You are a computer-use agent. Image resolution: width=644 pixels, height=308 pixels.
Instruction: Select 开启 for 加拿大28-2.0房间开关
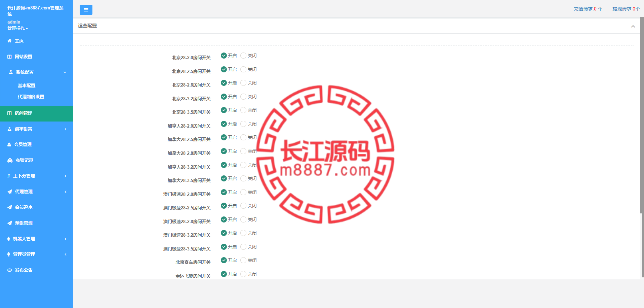click(224, 124)
